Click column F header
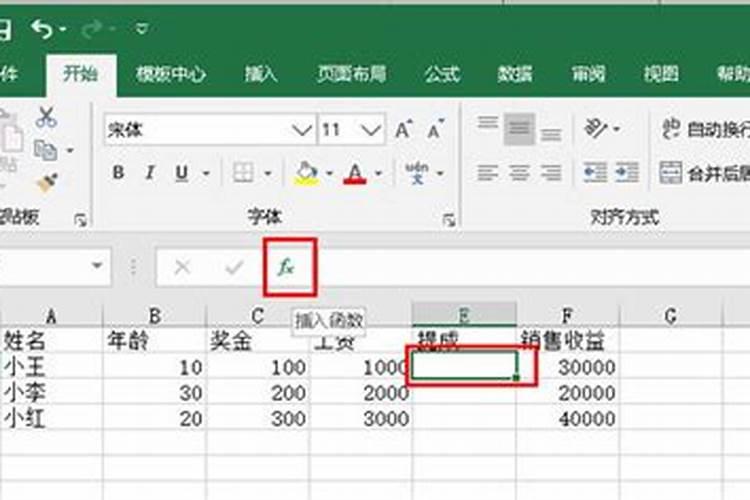This screenshot has height=500, width=750. (x=568, y=316)
